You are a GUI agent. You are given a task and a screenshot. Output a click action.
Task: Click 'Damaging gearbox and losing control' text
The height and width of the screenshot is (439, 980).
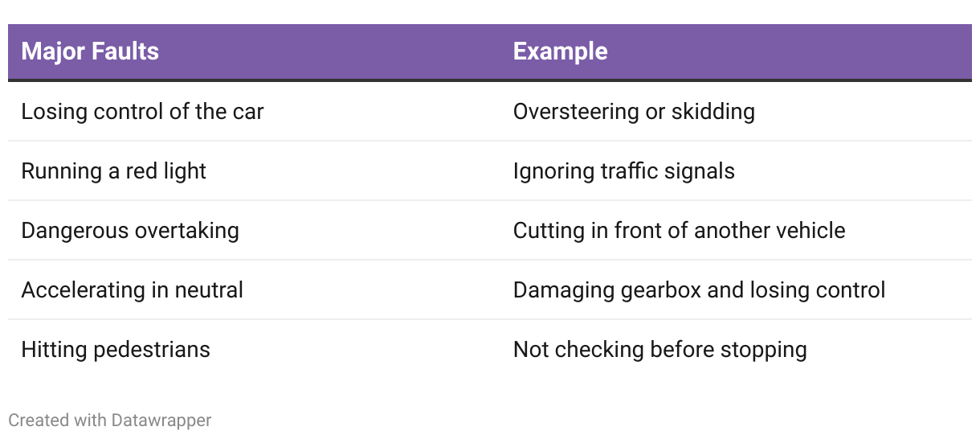[699, 289]
